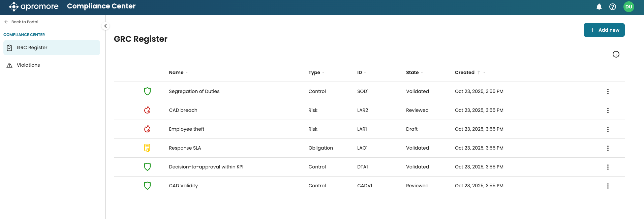Click the flame icon for CAD breach
644x219 pixels.
point(147,110)
